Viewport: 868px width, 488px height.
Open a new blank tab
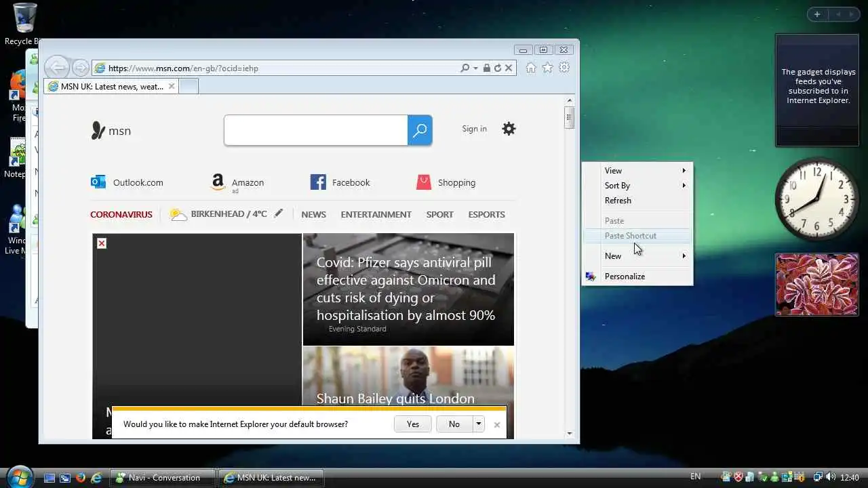point(189,86)
